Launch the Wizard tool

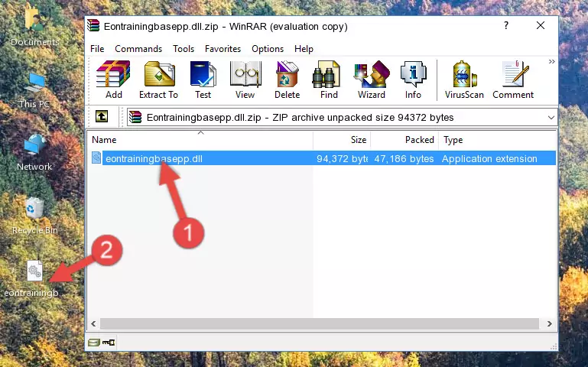[x=372, y=80]
